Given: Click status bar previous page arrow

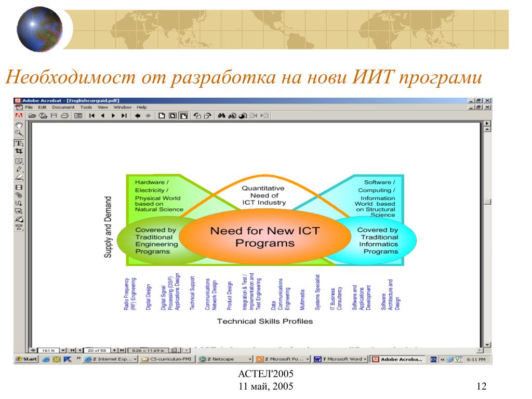Looking at the screenshot, I should 79,350.
